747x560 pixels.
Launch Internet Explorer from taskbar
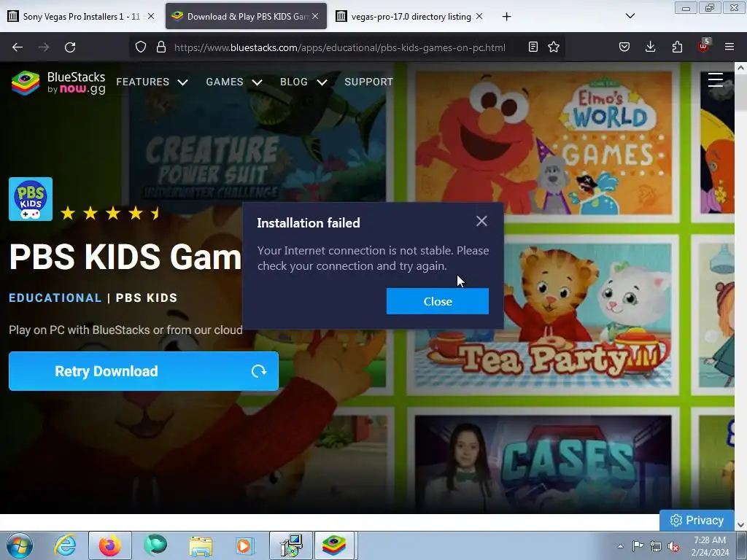[65, 545]
